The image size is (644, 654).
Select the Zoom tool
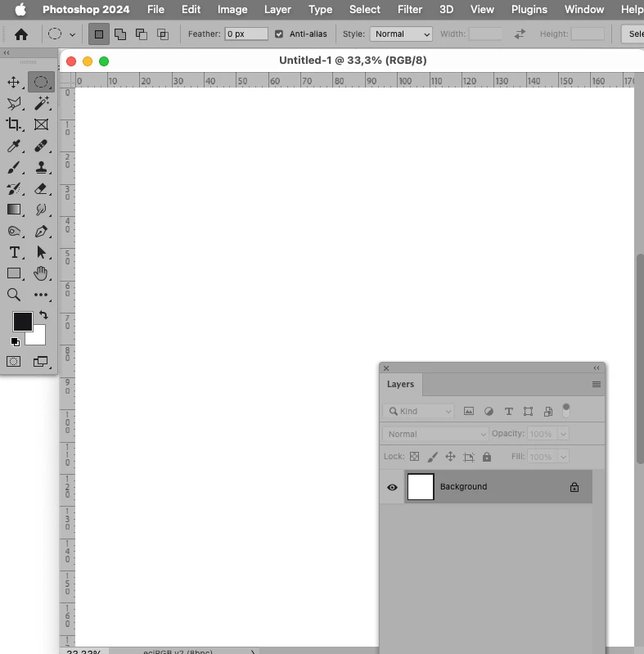tap(14, 295)
